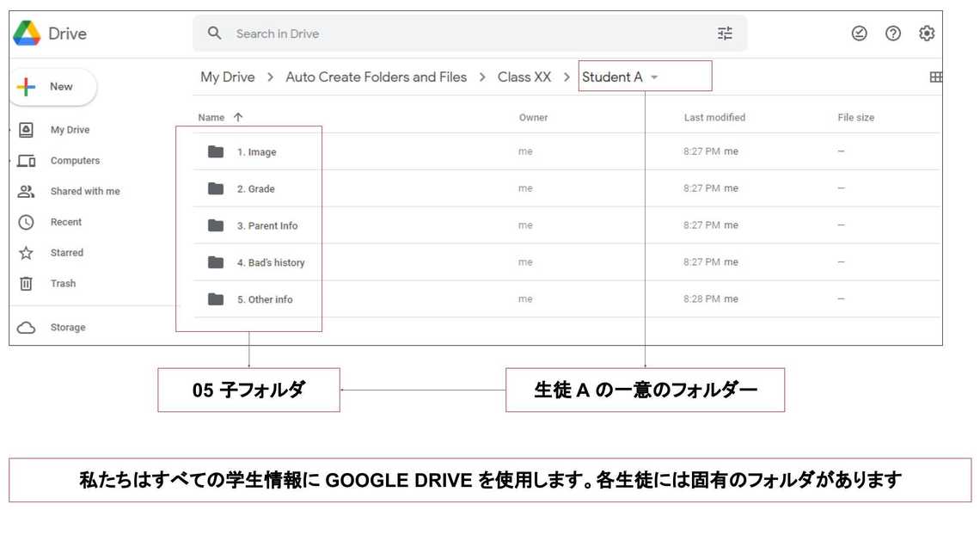The image size is (980, 535).
Task: Click the Google Drive logo
Action: (x=28, y=34)
